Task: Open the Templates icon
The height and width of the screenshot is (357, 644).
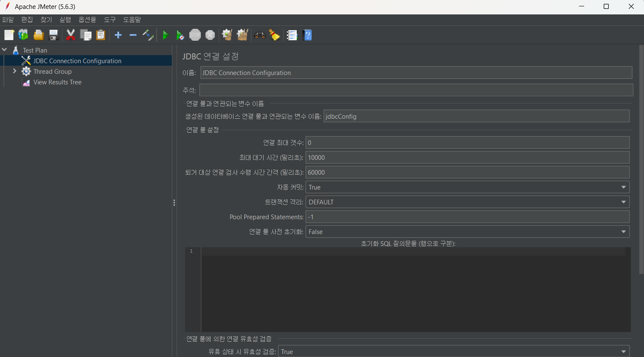Action: [23, 35]
